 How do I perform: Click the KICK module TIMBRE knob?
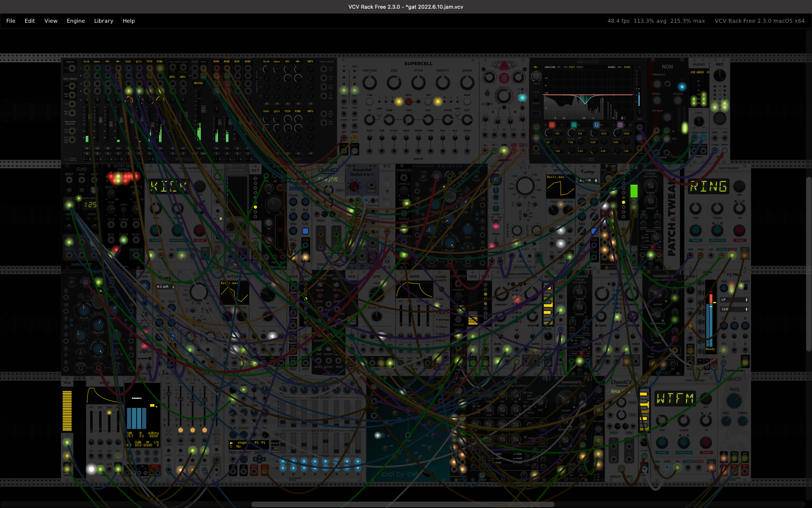156,230
